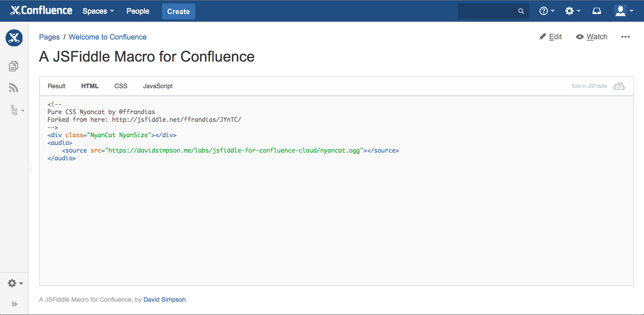Switch to the Result tab

57,86
